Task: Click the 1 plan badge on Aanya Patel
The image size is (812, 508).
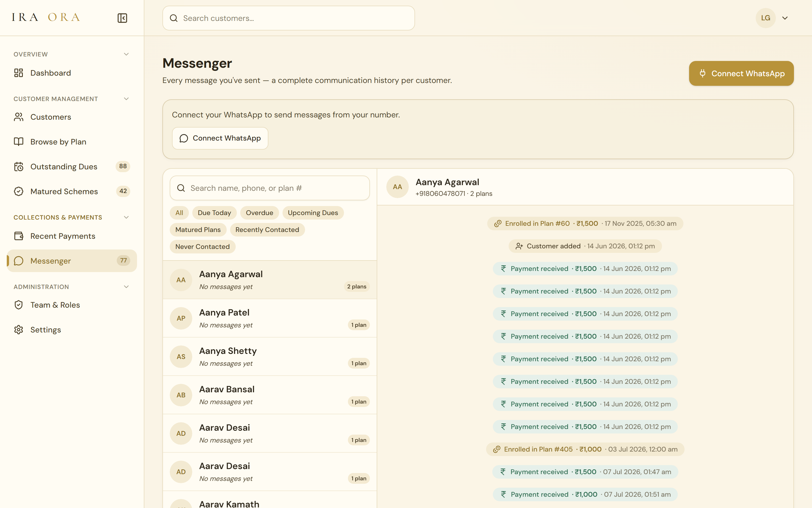Action: (359, 325)
